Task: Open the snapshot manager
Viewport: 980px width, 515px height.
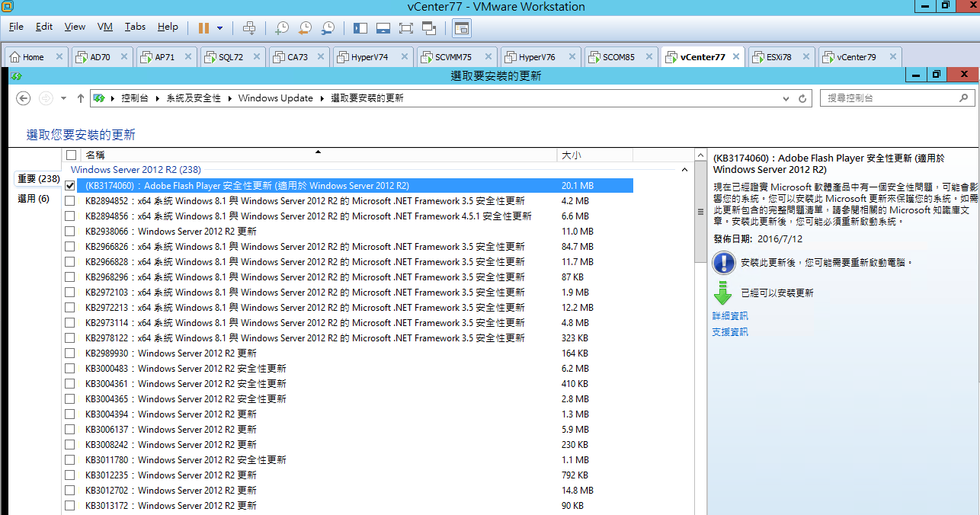Action: tap(328, 28)
